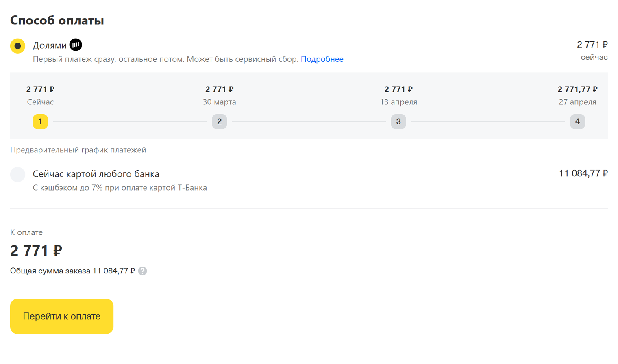Select the card payment radio button

click(17, 174)
